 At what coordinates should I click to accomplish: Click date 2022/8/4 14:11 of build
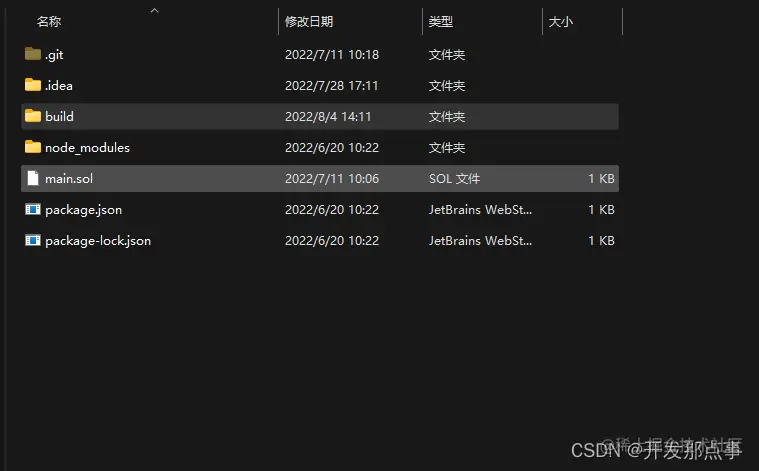(x=328, y=117)
